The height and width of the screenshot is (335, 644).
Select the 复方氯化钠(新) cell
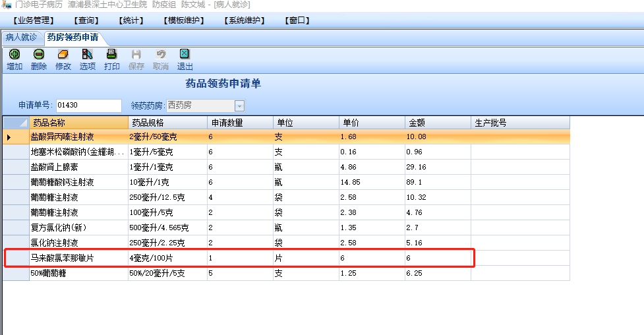coord(79,228)
